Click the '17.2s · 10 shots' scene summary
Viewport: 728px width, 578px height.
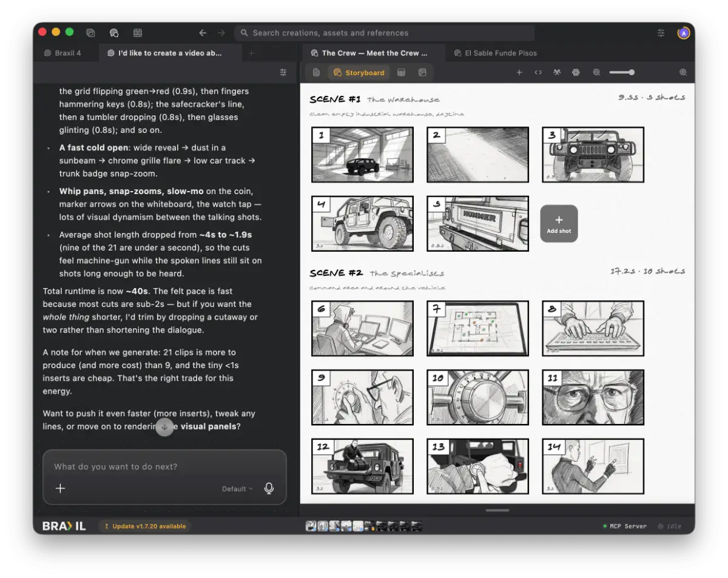[x=648, y=271]
